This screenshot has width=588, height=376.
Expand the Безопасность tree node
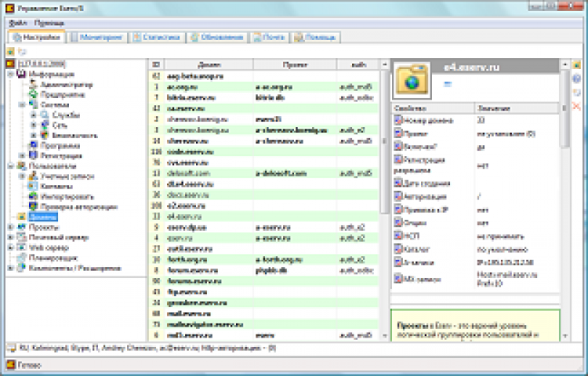(x=34, y=135)
